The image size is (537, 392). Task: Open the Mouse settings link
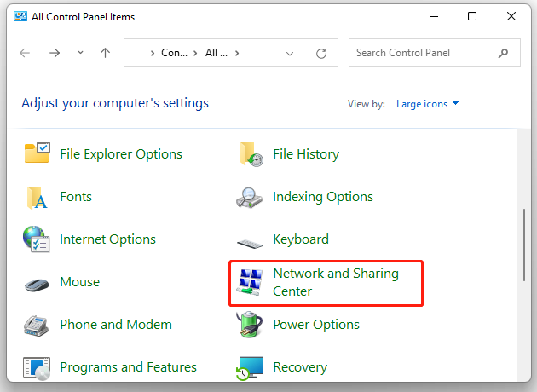point(80,282)
